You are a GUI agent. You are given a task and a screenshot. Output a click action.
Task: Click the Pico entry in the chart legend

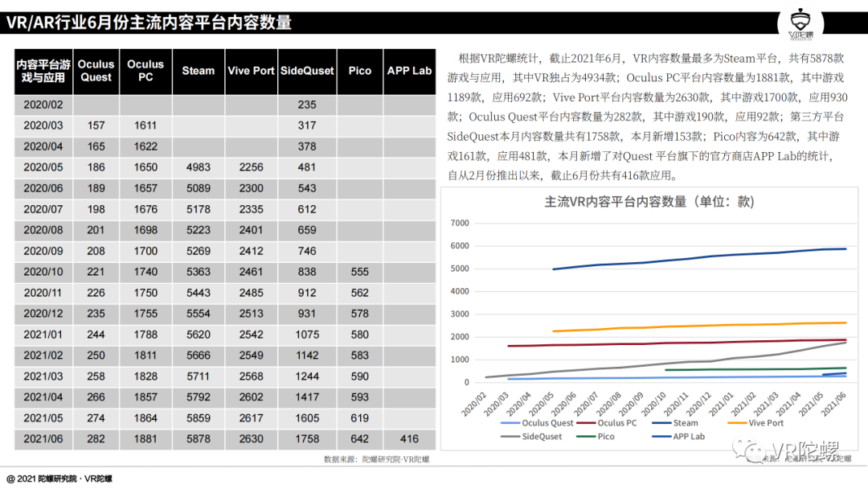coord(596,437)
